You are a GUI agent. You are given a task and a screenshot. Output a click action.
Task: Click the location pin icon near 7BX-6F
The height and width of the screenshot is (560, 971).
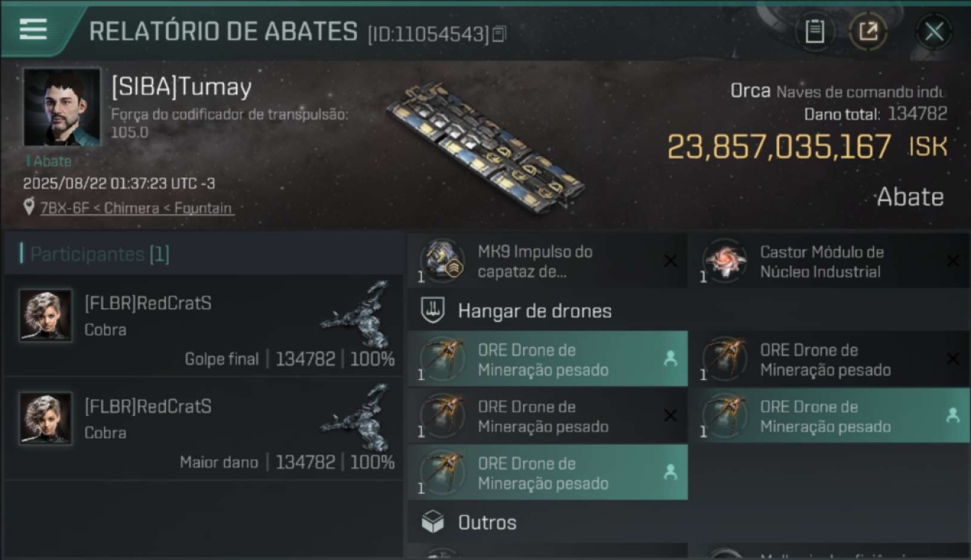[x=29, y=207]
